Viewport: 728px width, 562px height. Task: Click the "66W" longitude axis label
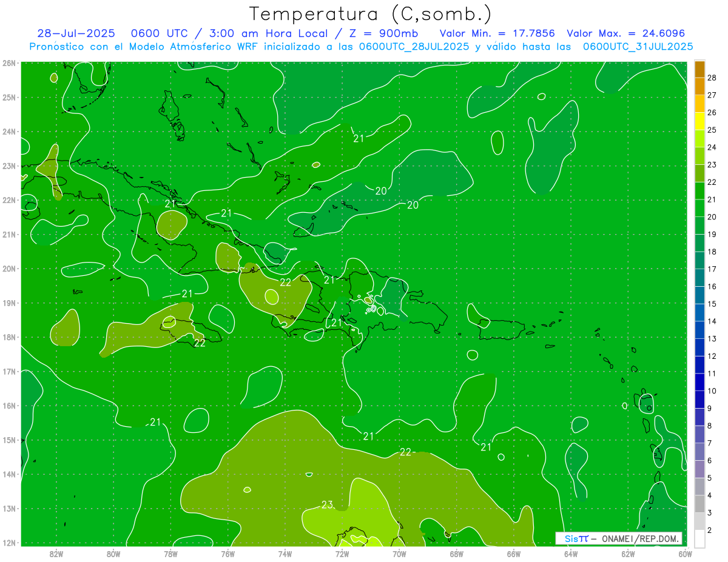514,553
